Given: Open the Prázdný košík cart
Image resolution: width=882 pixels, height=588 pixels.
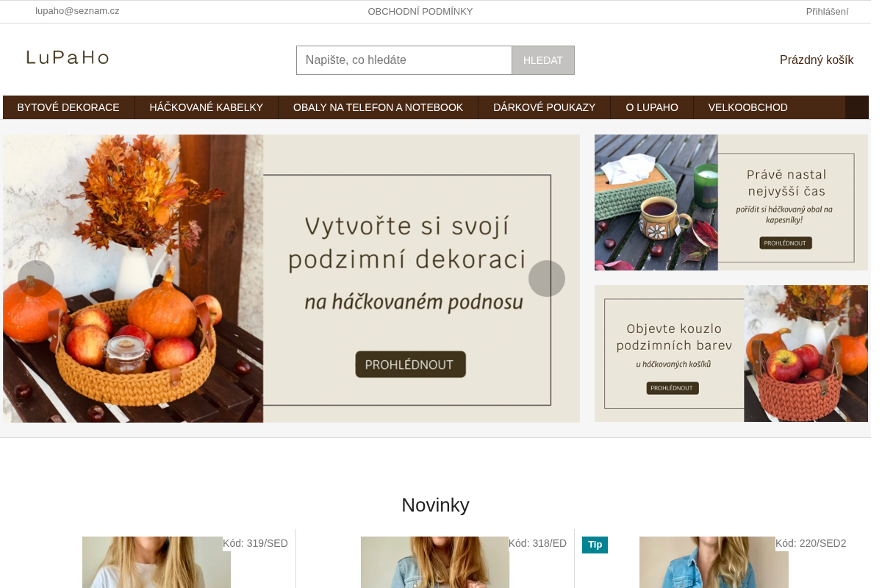Looking at the screenshot, I should click(x=817, y=60).
